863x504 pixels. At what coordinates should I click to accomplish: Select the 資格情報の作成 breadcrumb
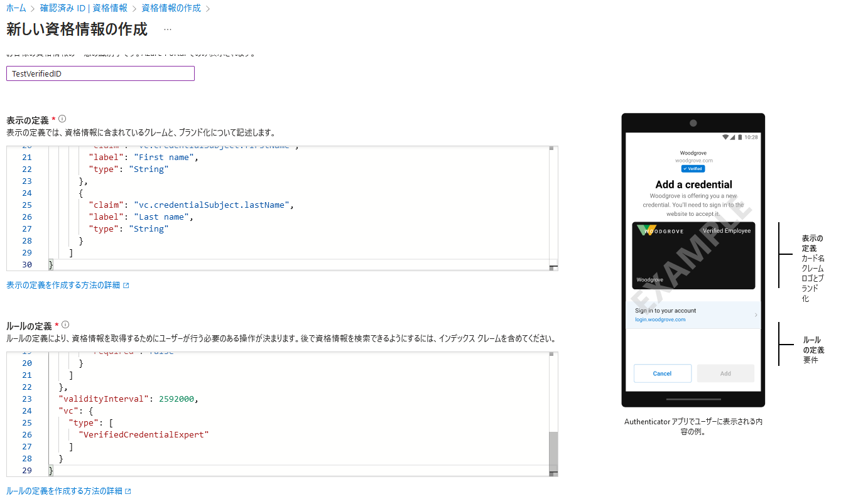171,8
